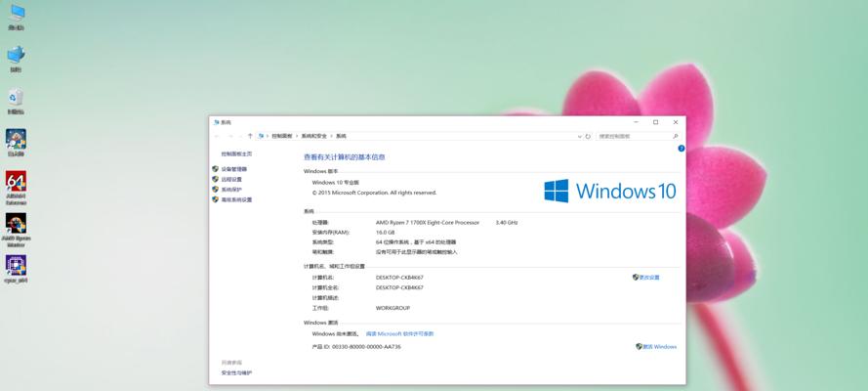Click the forward navigation arrow
868x391 pixels.
click(x=230, y=136)
